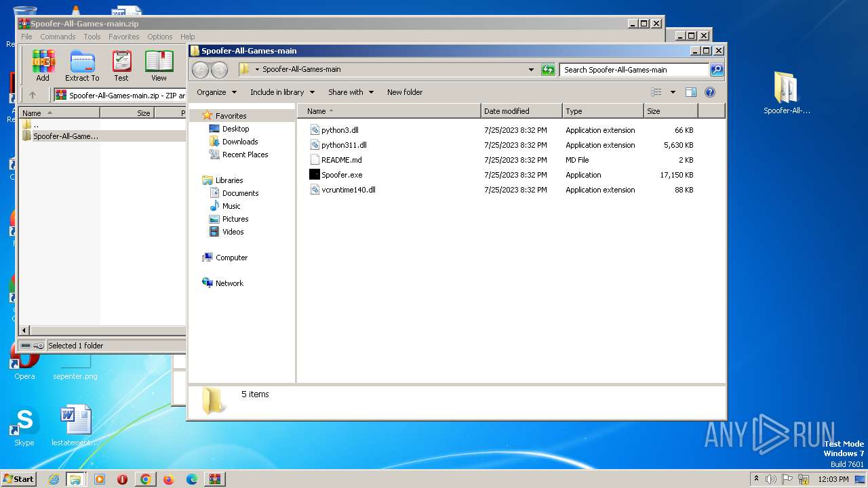
Task: Open Microsoft Edge from taskbar
Action: click(x=192, y=479)
